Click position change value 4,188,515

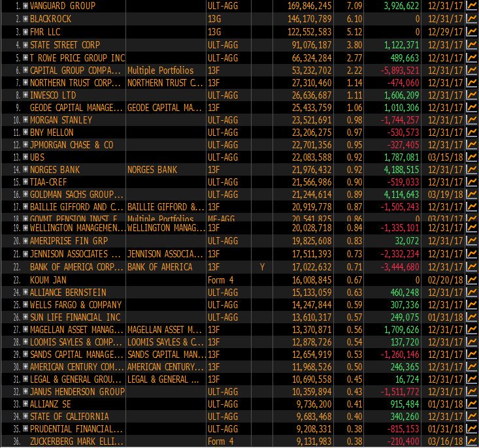(402, 170)
